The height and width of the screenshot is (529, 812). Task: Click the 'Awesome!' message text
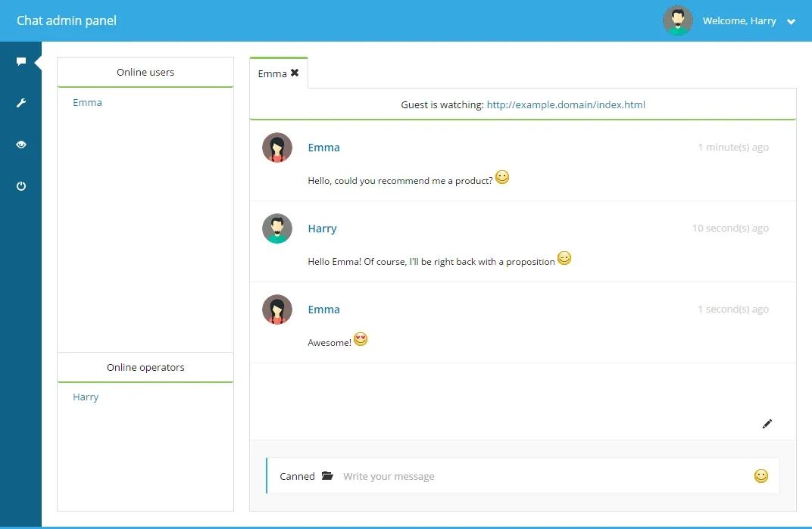(329, 343)
